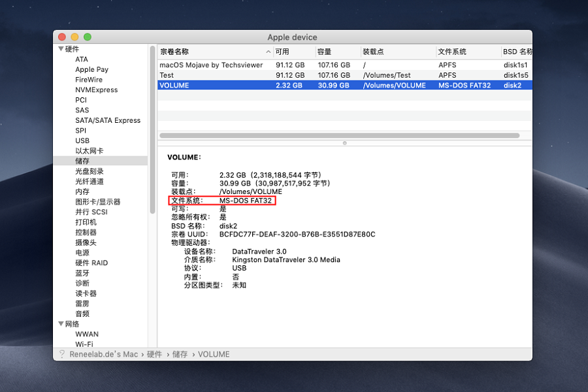The height and width of the screenshot is (392, 588).
Task: Click Kingston DataTraveler 3.0 Media text
Action: [286, 259]
